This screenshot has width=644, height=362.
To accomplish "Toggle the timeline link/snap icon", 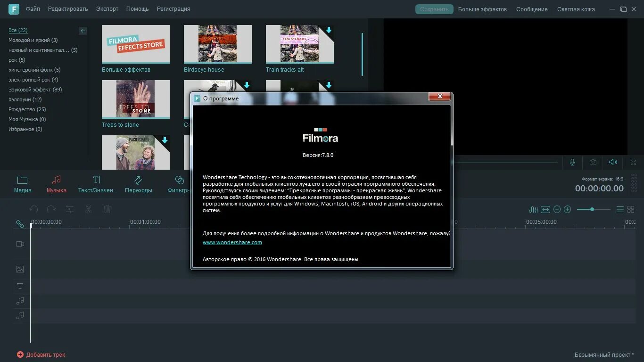I will tap(20, 224).
